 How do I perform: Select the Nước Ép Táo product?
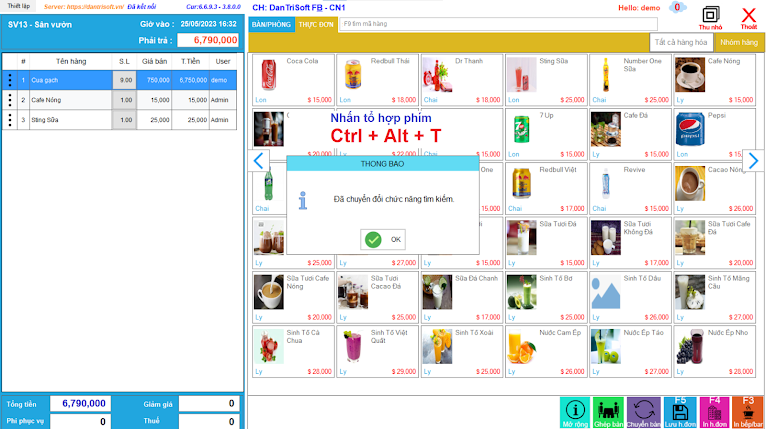click(x=630, y=351)
